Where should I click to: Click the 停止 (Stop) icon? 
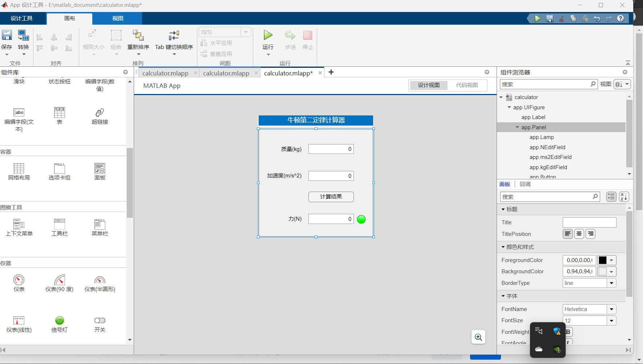(307, 35)
